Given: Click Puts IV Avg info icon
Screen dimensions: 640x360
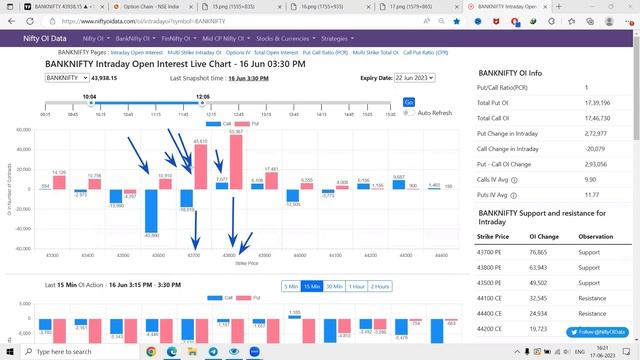Looking at the screenshot, I should (x=513, y=196).
